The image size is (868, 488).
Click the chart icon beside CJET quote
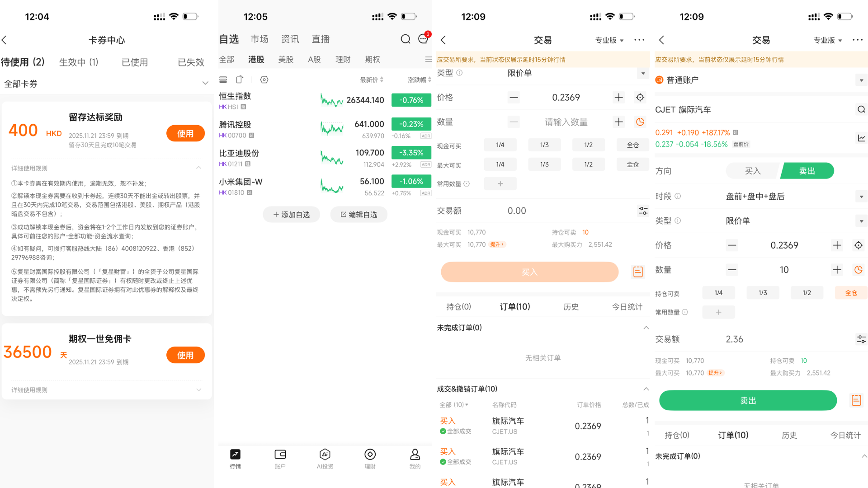click(x=861, y=138)
